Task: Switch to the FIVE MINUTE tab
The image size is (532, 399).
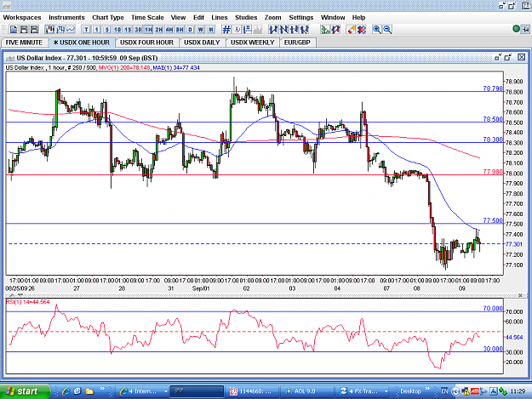Action: pyautogui.click(x=24, y=43)
